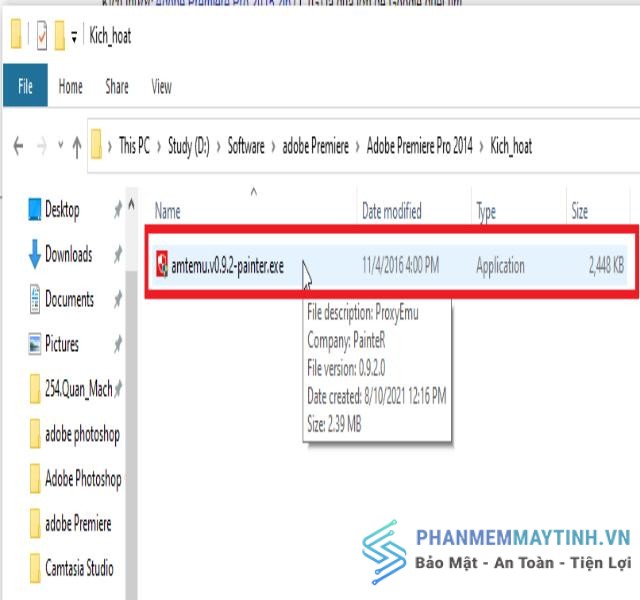Viewport: 640px width, 600px height.
Task: Click the New folder icon in quick access toolbar
Action: pyautogui.click(x=60, y=36)
